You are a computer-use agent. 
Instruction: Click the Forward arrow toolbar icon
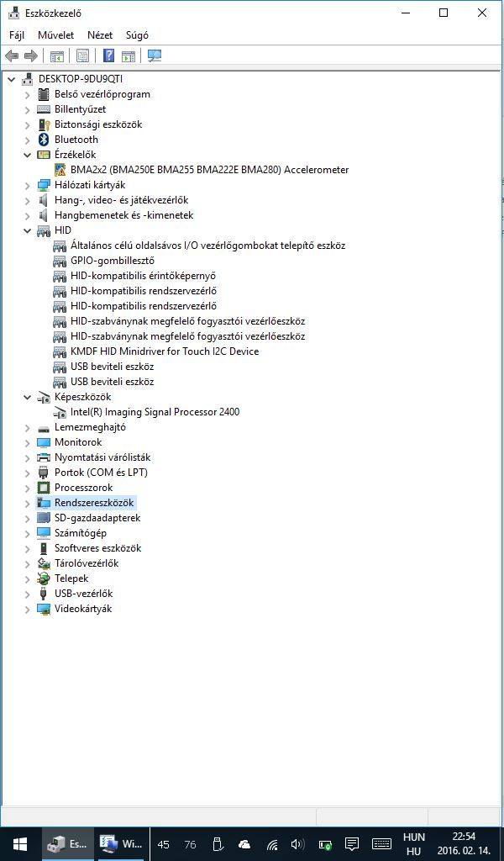[x=31, y=55]
